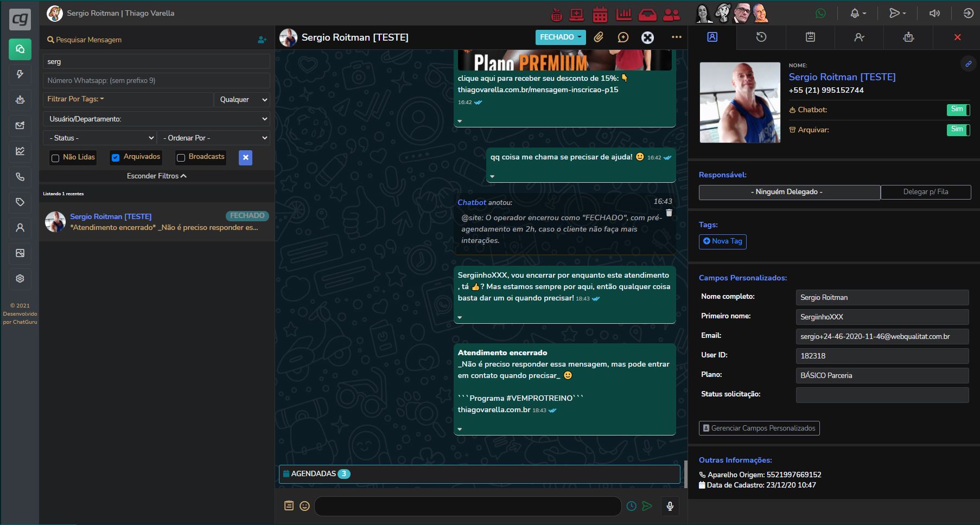Click the ChatGuru cg logo
This screenshot has height=525, width=980.
(20, 20)
